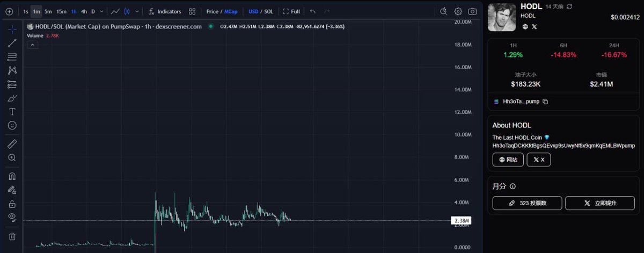Click the refresh icon beside 14 天前
This screenshot has width=644, height=253.
[x=569, y=6]
